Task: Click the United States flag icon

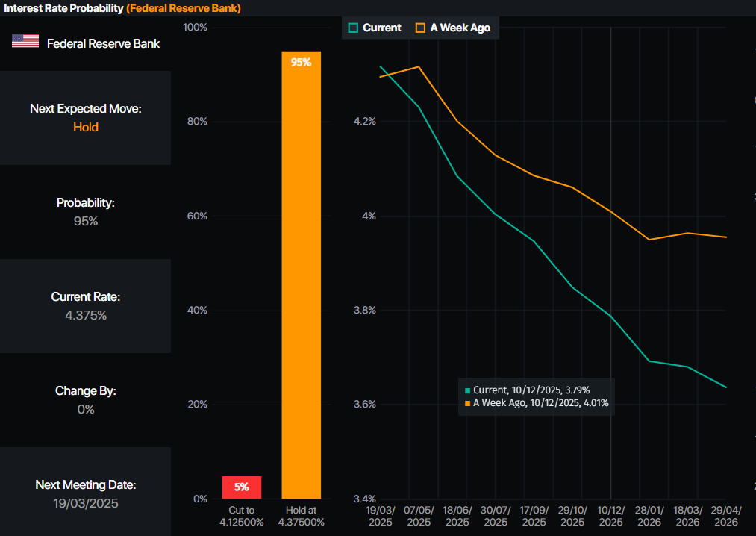Action: click(x=25, y=42)
